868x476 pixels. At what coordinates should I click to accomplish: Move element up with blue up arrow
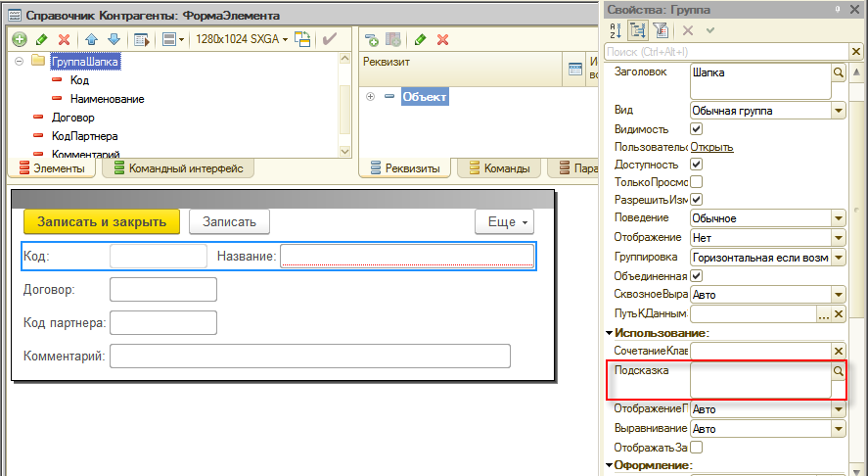(91, 39)
